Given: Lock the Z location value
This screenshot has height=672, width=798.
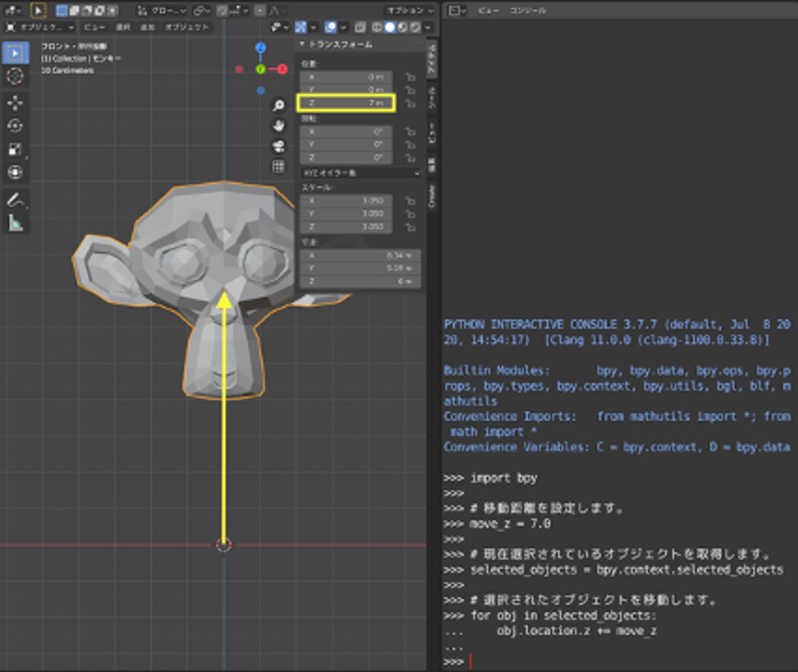Looking at the screenshot, I should coord(411,104).
